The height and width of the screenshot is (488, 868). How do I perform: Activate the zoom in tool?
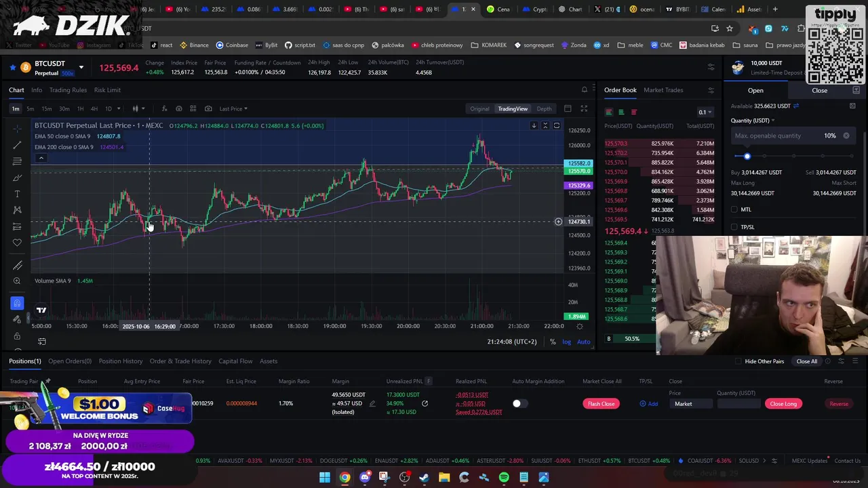pyautogui.click(x=17, y=281)
